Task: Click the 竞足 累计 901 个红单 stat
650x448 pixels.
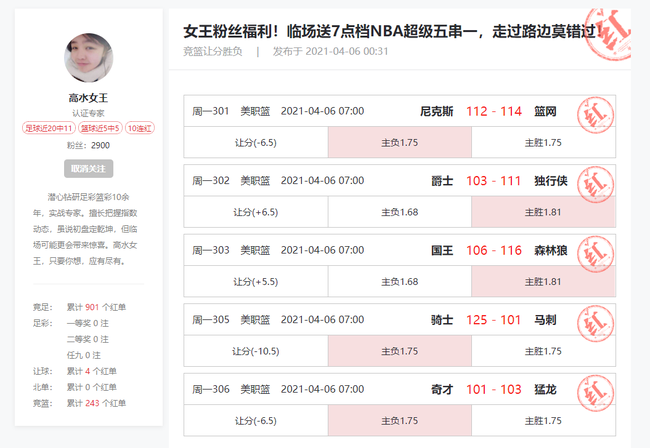Action: 80,307
